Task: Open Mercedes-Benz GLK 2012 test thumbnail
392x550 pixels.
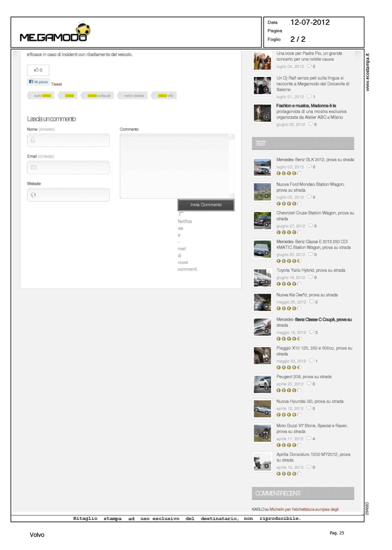Action: (262, 167)
